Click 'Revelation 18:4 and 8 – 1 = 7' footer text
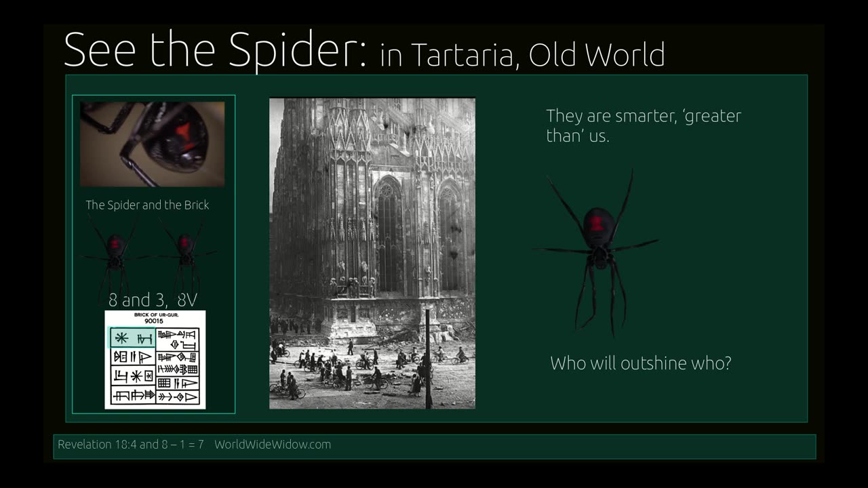868x488 pixels. point(131,445)
